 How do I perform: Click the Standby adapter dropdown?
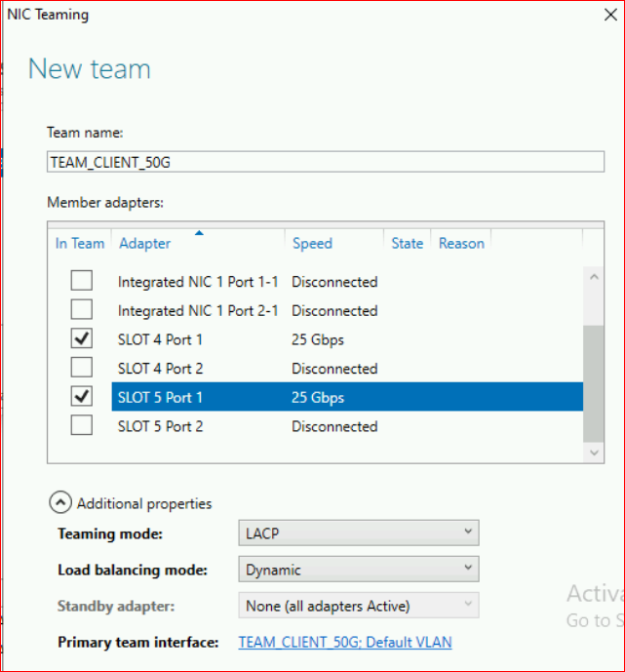coord(358,606)
